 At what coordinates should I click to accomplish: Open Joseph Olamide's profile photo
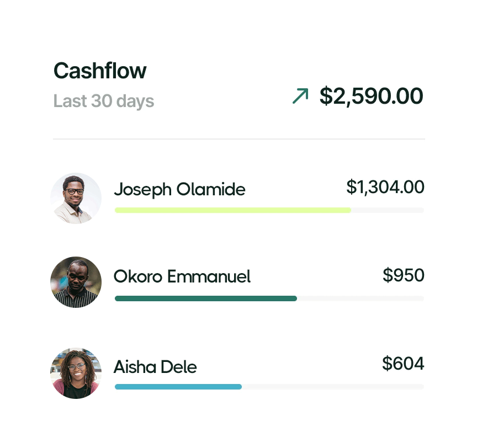[x=76, y=199]
